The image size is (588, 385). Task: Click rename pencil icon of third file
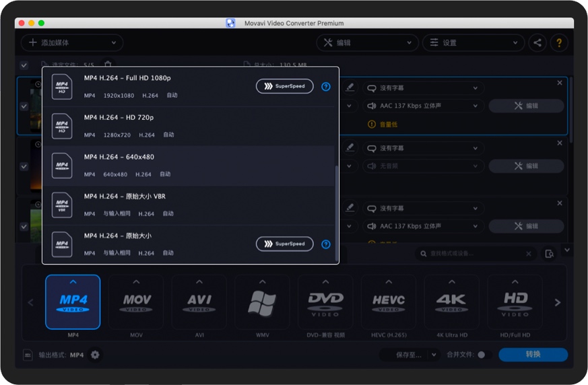pos(350,207)
